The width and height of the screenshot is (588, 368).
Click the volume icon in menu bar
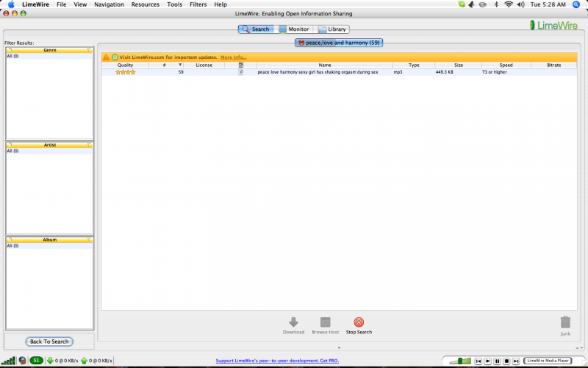coord(521,4)
